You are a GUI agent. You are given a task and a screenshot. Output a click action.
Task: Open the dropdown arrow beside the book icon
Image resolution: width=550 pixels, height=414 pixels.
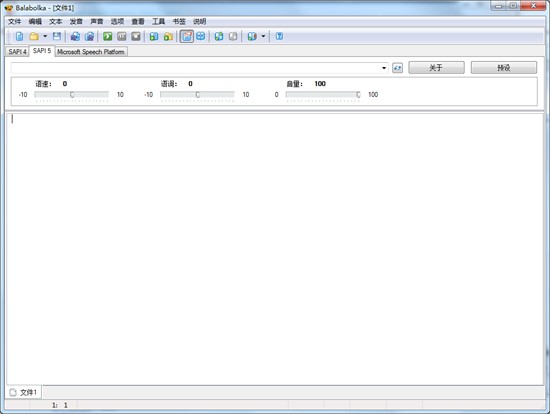(263, 36)
